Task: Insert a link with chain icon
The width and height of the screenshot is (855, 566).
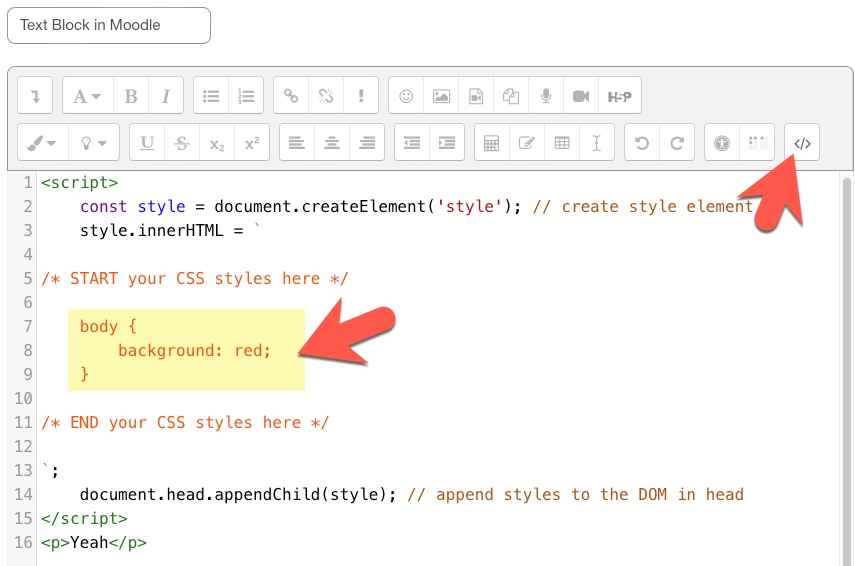Action: (291, 96)
